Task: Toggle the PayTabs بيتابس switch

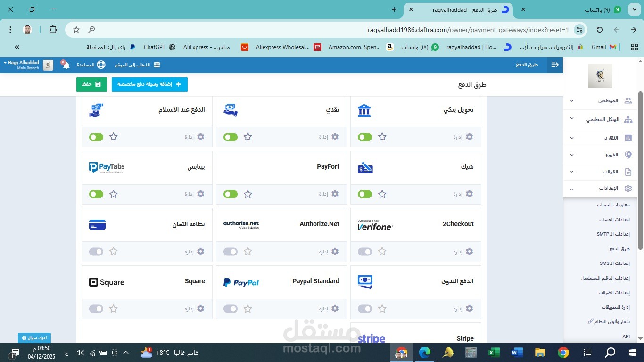Action: click(x=96, y=194)
